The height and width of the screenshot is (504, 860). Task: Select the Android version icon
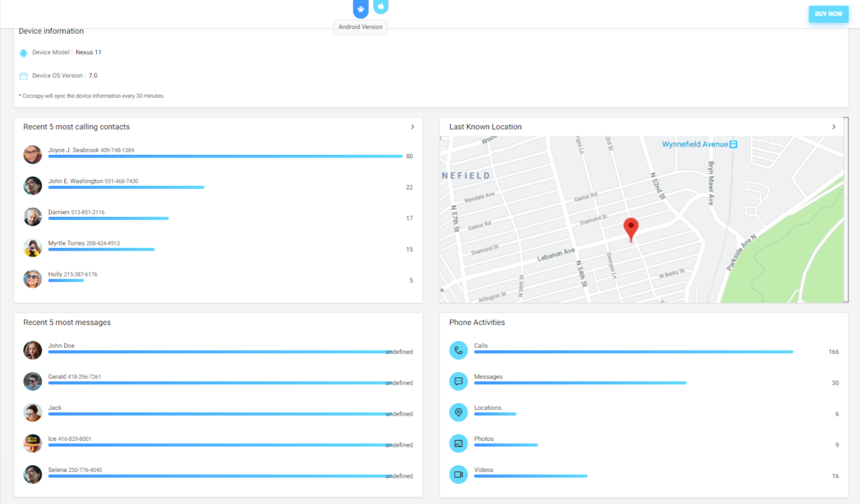(x=361, y=9)
